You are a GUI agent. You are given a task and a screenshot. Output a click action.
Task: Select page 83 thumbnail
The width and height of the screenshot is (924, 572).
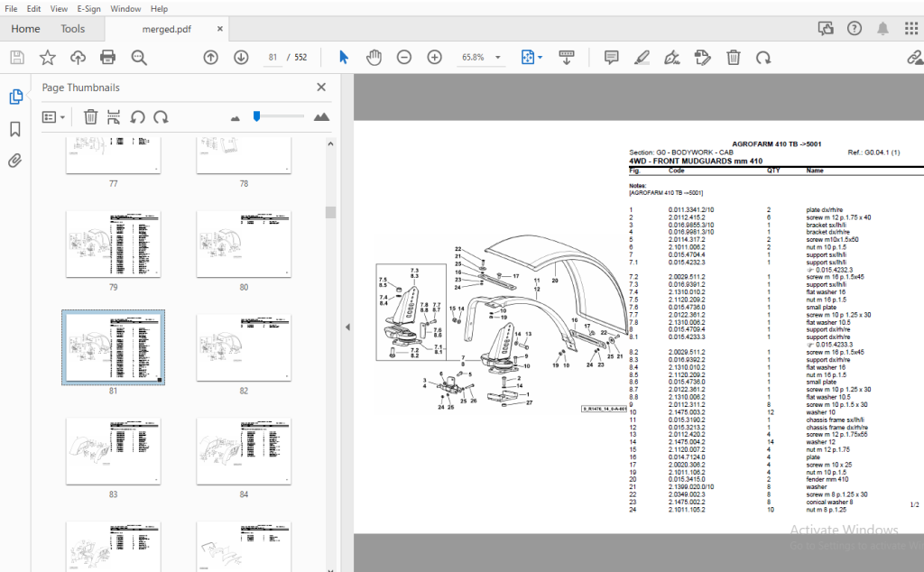[x=113, y=450]
